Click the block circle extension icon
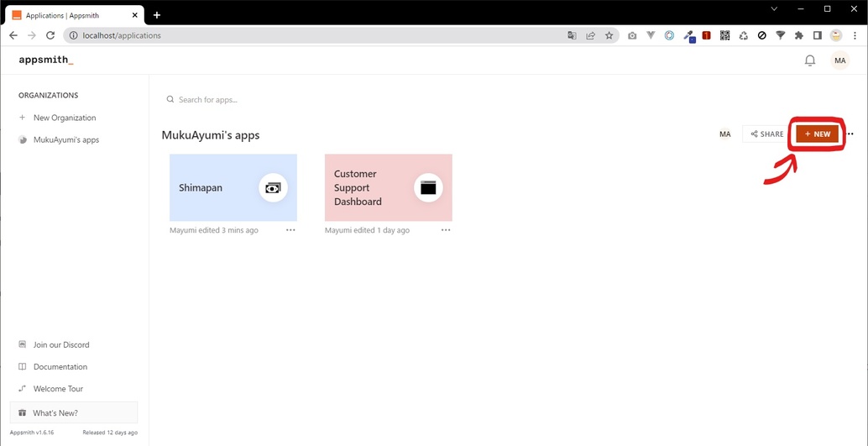Image resolution: width=868 pixels, height=446 pixels. (x=761, y=35)
